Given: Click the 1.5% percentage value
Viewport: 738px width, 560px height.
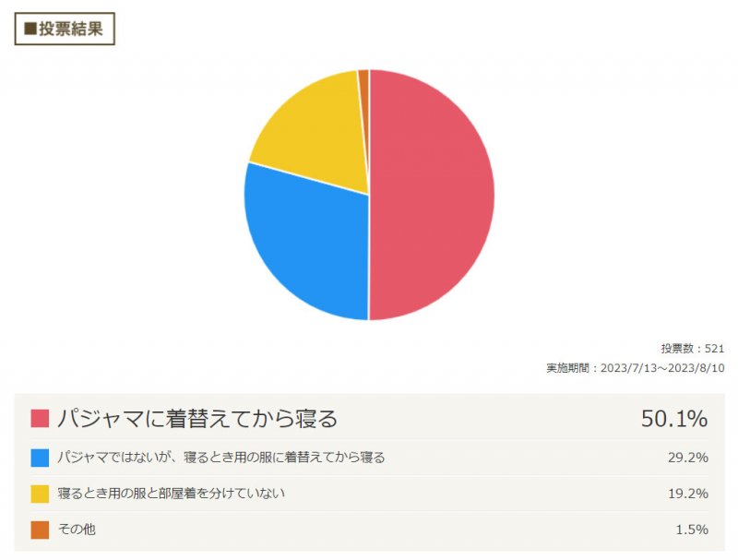Looking at the screenshot, I should click(x=692, y=530).
